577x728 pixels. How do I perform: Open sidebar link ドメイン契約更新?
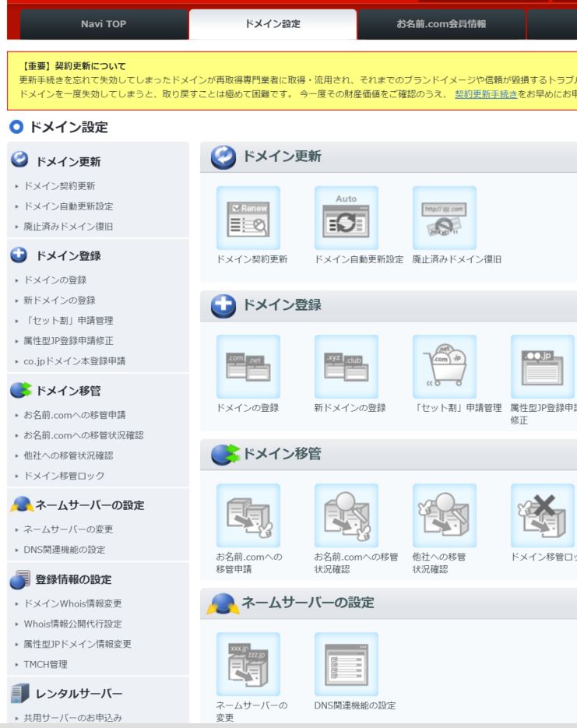pos(59,186)
